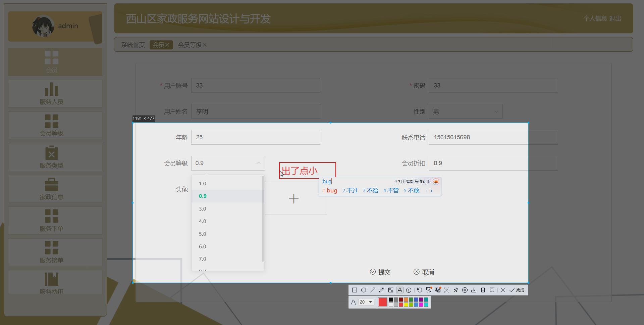This screenshot has width=644, height=325.
Task: Open the font size selector
Action: click(366, 302)
